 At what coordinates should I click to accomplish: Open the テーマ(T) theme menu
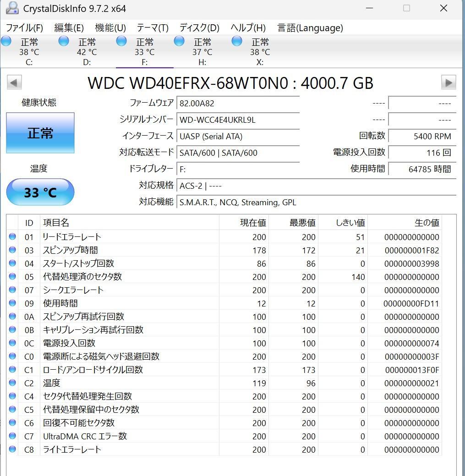point(152,28)
